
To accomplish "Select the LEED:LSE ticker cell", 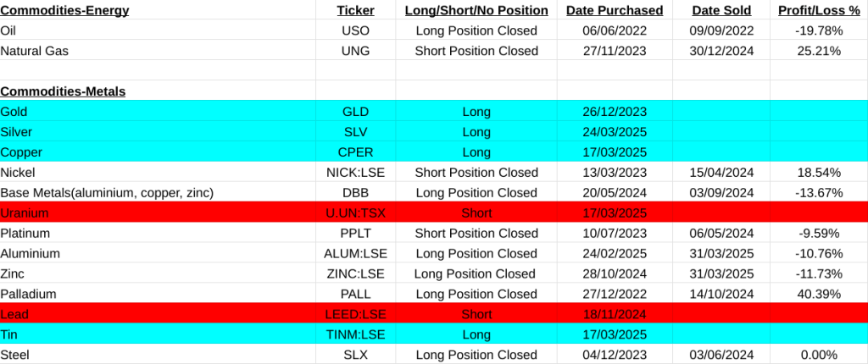I will click(x=355, y=314).
